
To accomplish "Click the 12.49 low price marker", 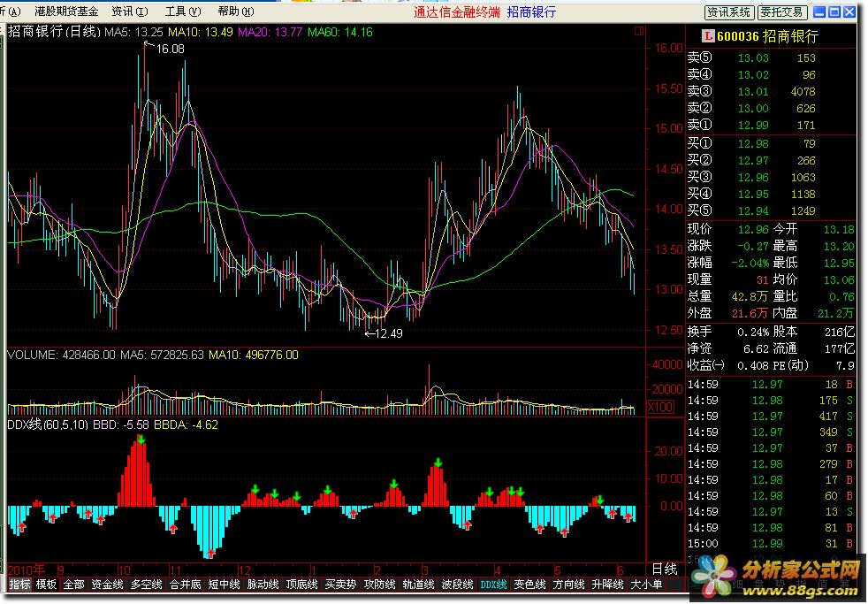I will coord(389,333).
